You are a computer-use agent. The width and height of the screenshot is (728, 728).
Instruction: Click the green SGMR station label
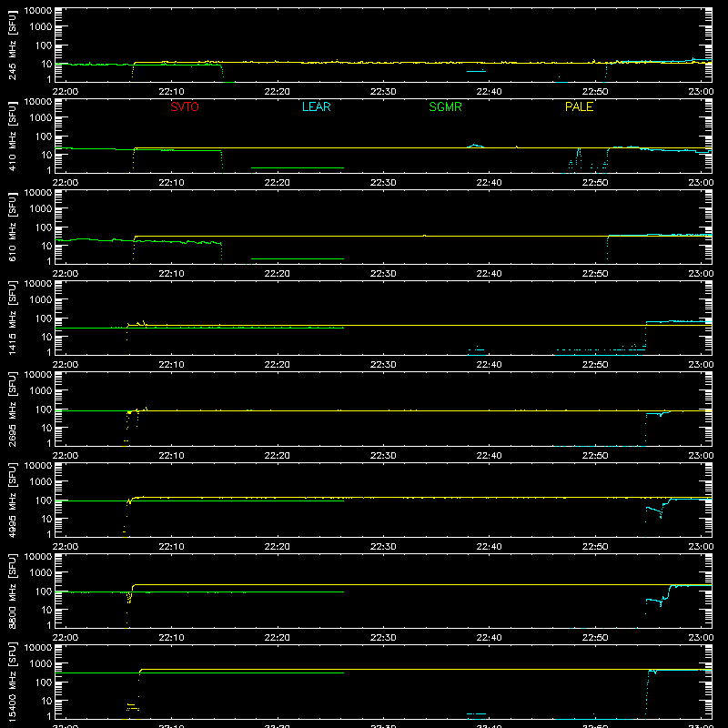pos(445,106)
